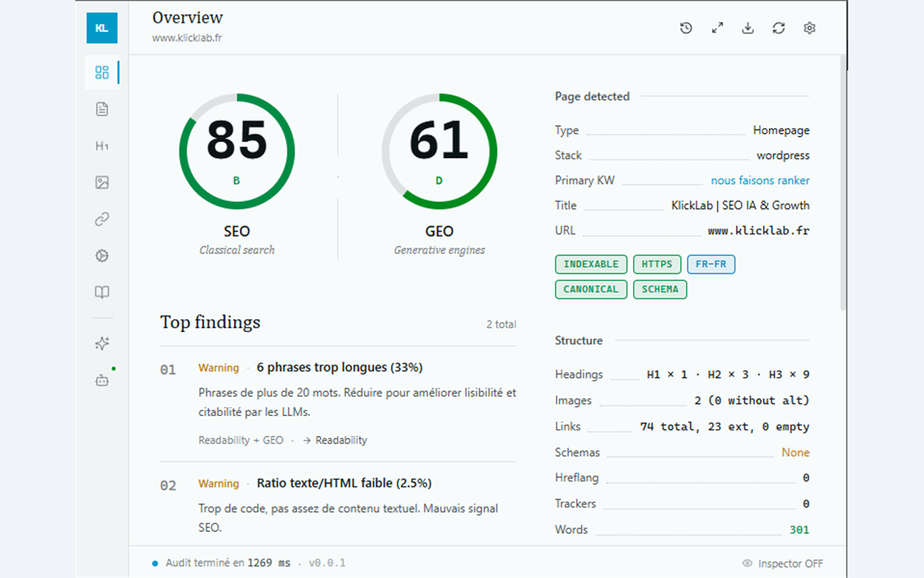Image resolution: width=924 pixels, height=578 pixels.
Task: Expand the panel with the fullscreen arrows icon
Action: 717,28
